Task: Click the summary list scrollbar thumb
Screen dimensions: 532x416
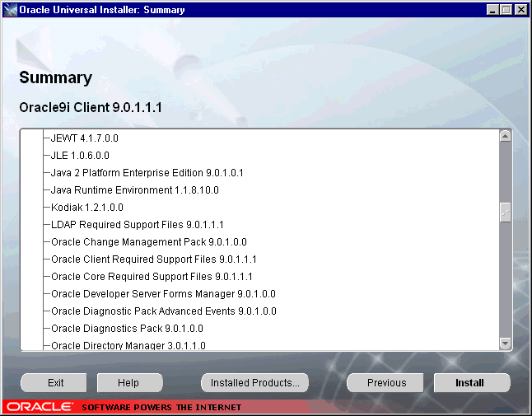Action: pyautogui.click(x=505, y=213)
